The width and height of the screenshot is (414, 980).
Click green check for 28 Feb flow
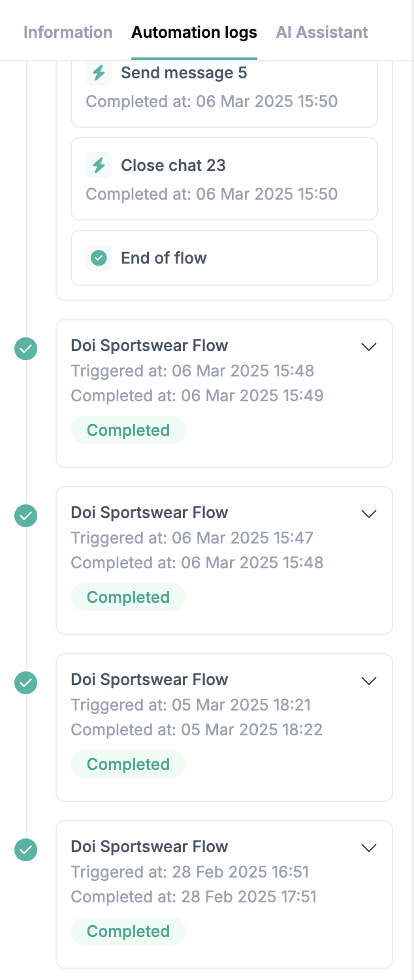pyautogui.click(x=26, y=850)
